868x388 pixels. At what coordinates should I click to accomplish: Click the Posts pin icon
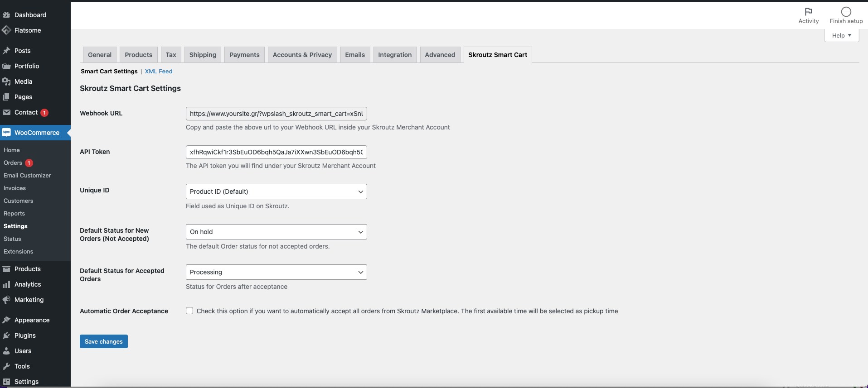(6, 51)
